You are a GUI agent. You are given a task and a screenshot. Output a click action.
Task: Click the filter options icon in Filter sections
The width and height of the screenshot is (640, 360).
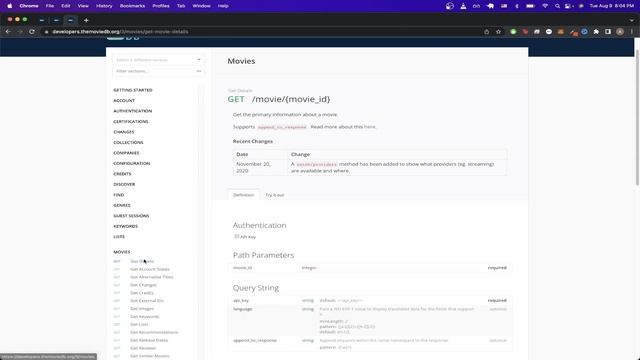[199, 71]
